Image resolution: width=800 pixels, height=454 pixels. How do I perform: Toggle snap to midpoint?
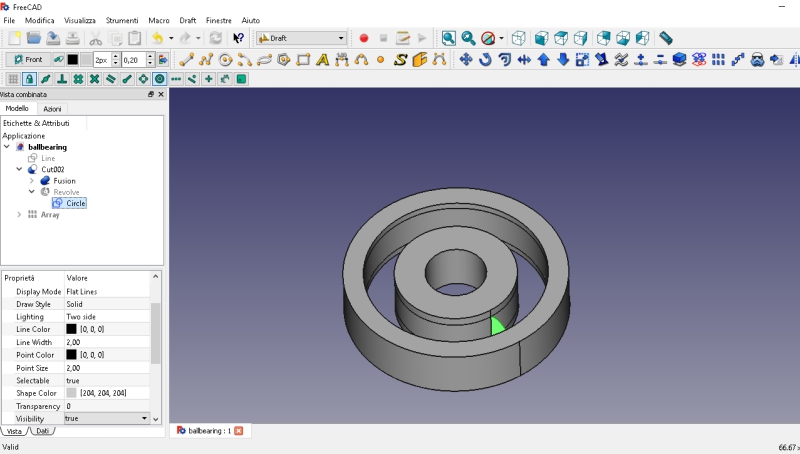pyautogui.click(x=45, y=79)
